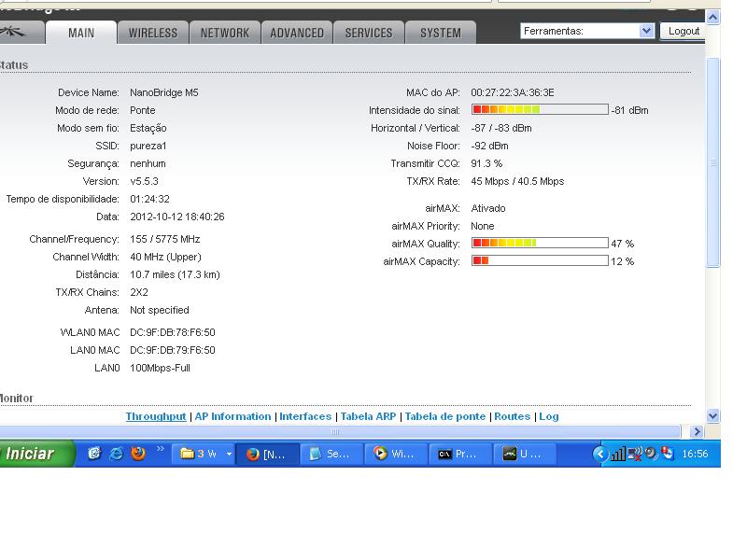Image resolution: width=747 pixels, height=560 pixels.
Task: Select the version value v5.5.3
Action: [144, 181]
